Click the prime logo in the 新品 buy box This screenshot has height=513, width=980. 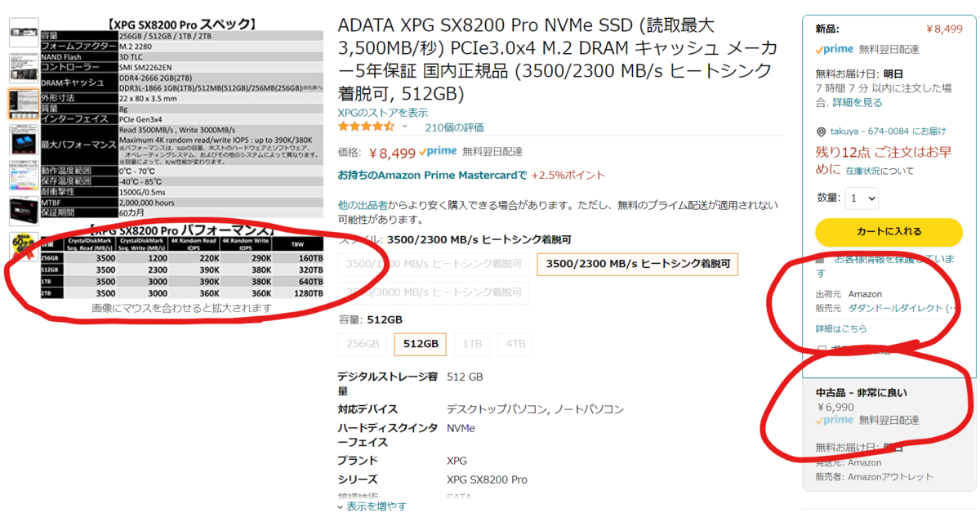tap(835, 49)
